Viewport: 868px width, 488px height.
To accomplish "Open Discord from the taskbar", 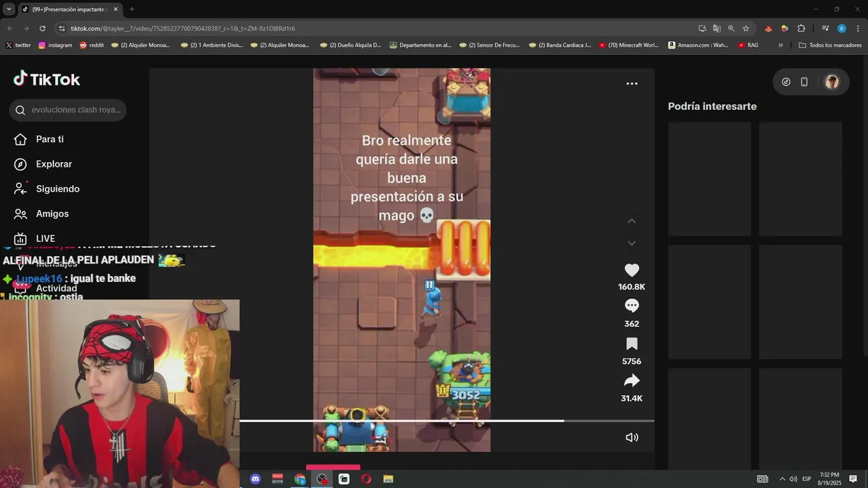I will [x=256, y=479].
